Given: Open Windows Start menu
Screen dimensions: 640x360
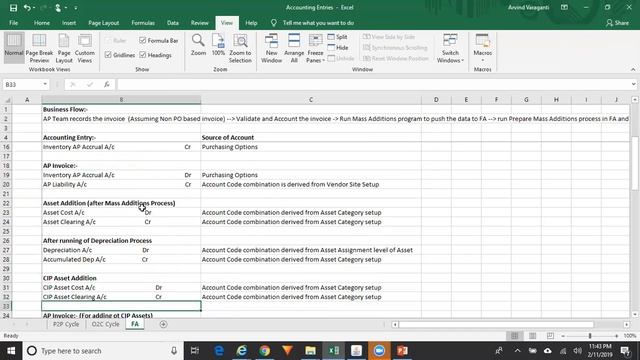Looking at the screenshot, I should pyautogui.click(x=11, y=351).
